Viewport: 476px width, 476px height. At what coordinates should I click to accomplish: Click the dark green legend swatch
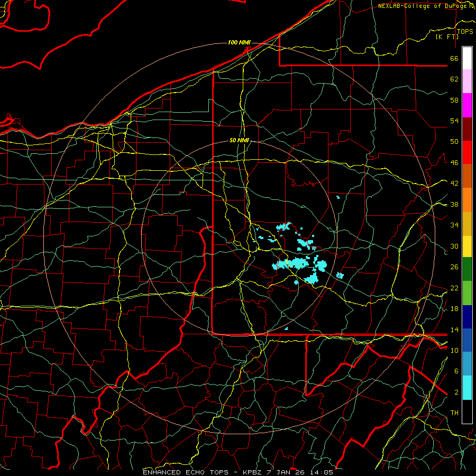coord(467,269)
